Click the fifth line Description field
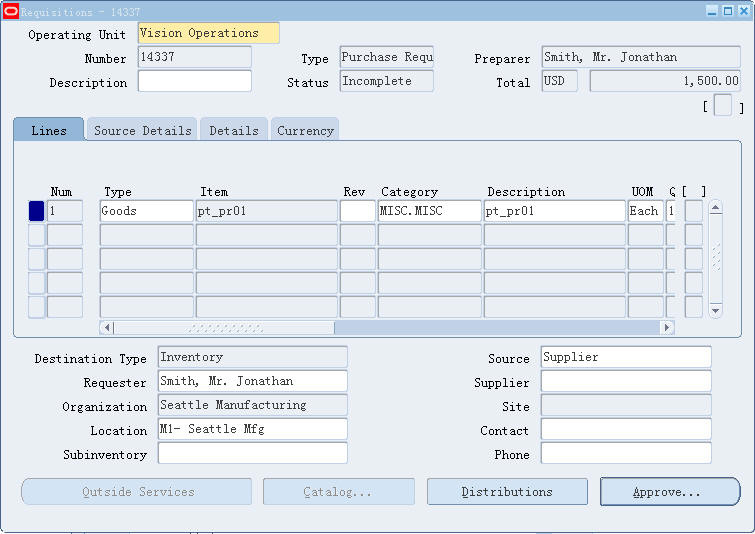The height and width of the screenshot is (534, 755). pos(554,307)
